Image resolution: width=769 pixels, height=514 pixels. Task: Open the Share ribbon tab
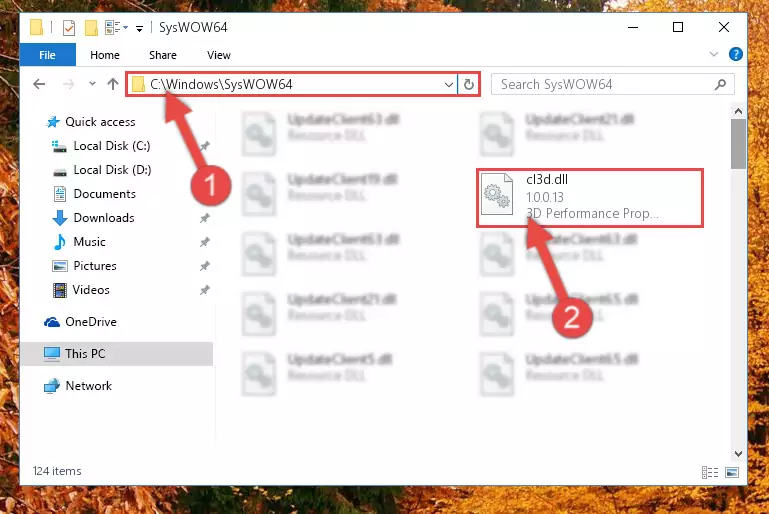[x=163, y=55]
